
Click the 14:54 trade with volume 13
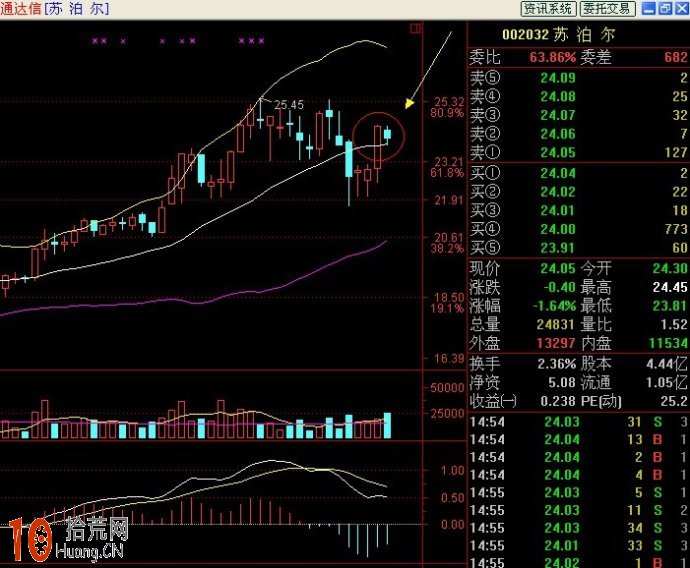(579, 440)
